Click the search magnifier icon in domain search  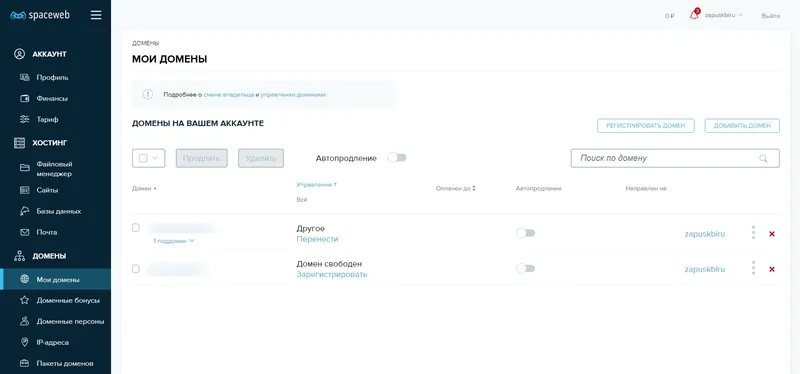tap(763, 158)
